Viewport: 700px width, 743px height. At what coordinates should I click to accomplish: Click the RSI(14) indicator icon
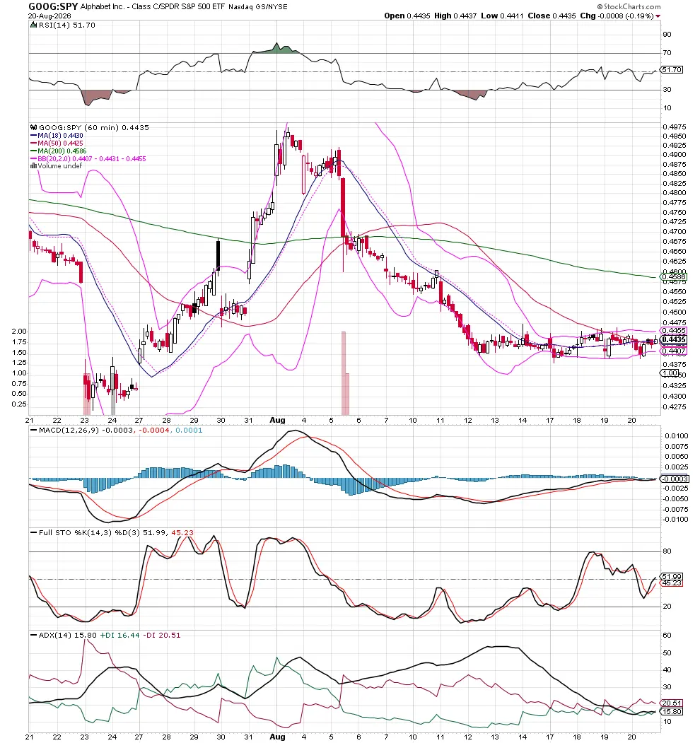pyautogui.click(x=33, y=25)
